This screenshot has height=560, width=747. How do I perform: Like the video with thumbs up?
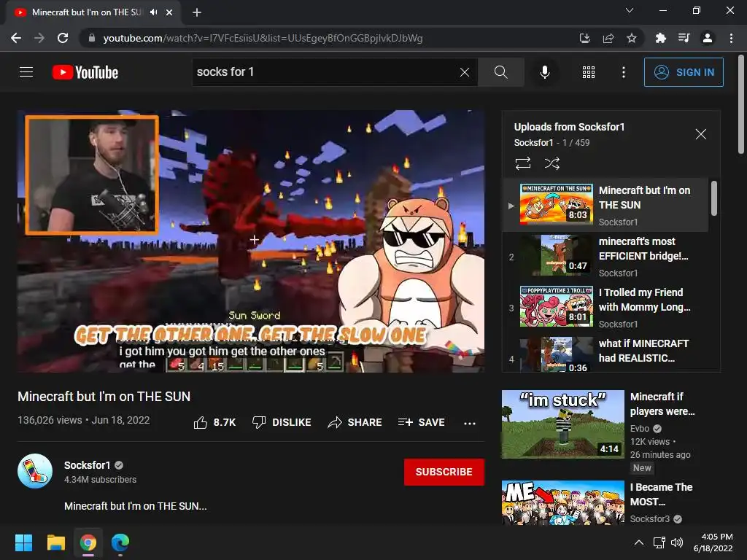[214, 422]
